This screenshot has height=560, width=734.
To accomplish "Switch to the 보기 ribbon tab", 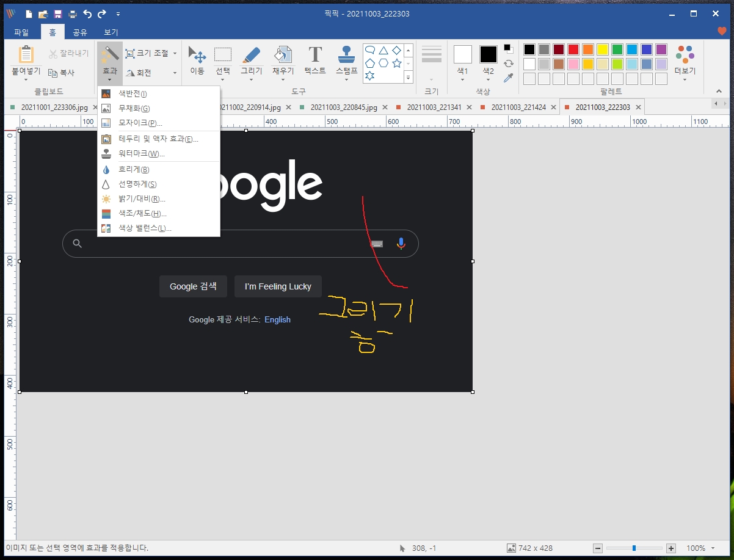I will [x=111, y=32].
